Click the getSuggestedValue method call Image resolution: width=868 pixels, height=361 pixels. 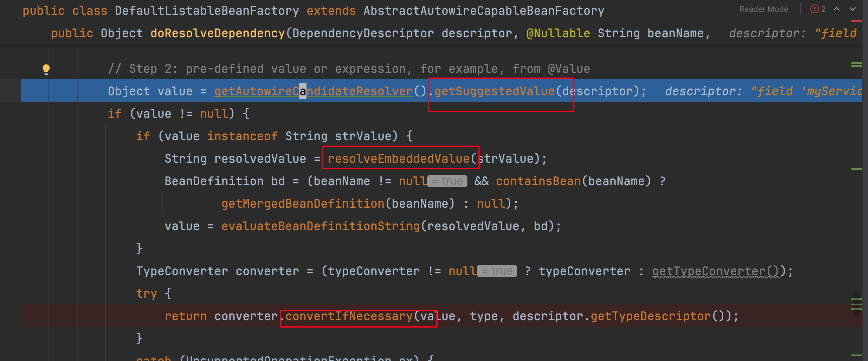(x=494, y=91)
